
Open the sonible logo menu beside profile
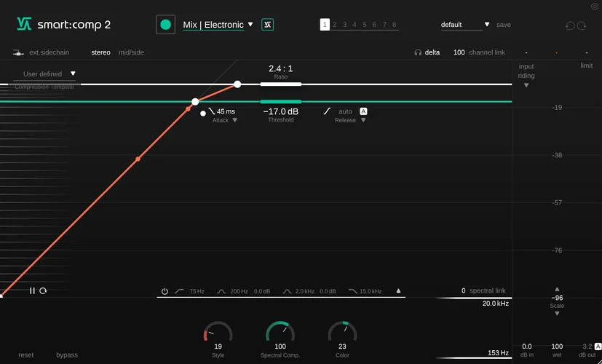tap(268, 25)
